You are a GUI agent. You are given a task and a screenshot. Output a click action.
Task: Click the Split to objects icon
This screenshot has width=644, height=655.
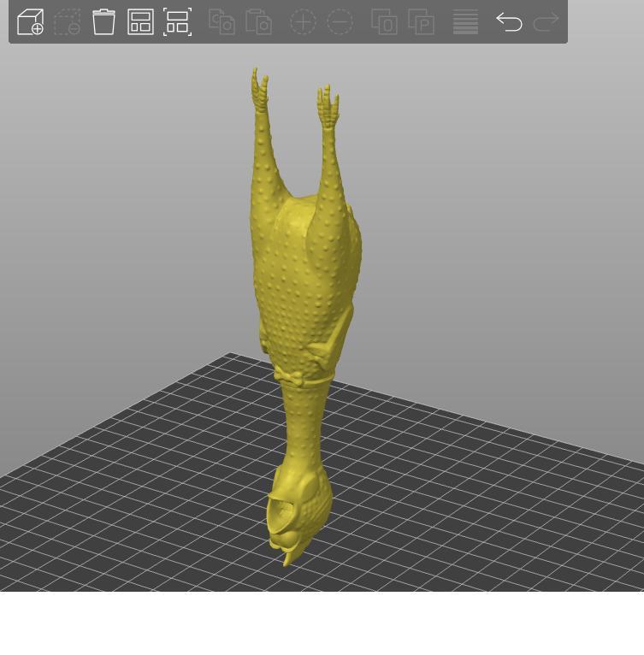coord(384,21)
